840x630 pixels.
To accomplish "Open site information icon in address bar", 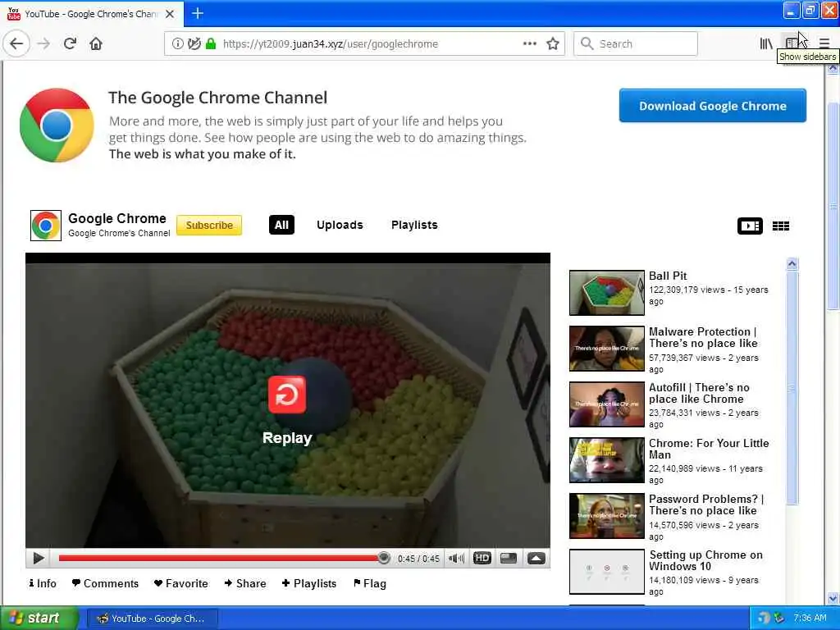I will (x=177, y=44).
